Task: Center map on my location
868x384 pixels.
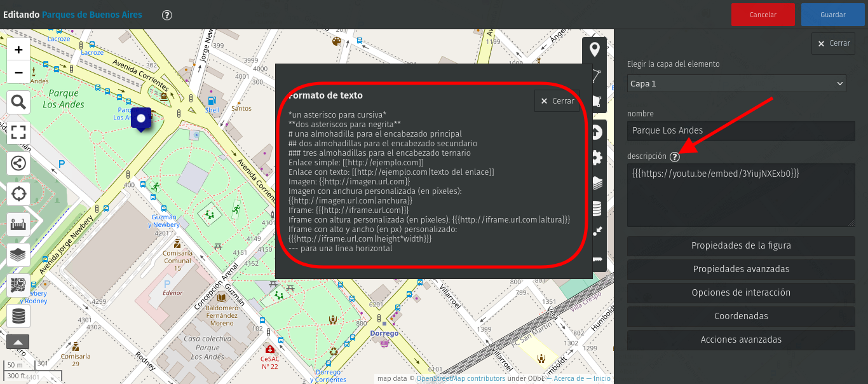Action: pos(18,193)
